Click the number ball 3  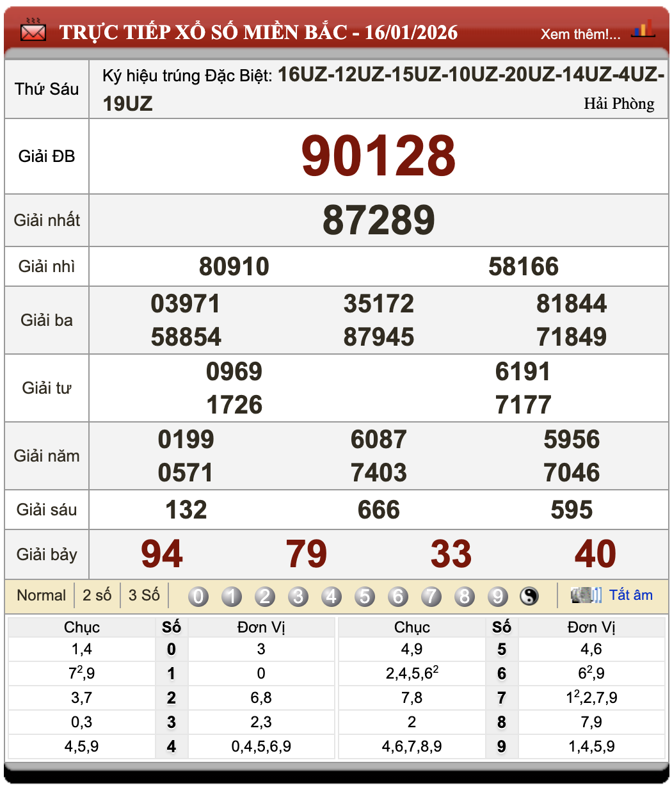[x=298, y=595]
